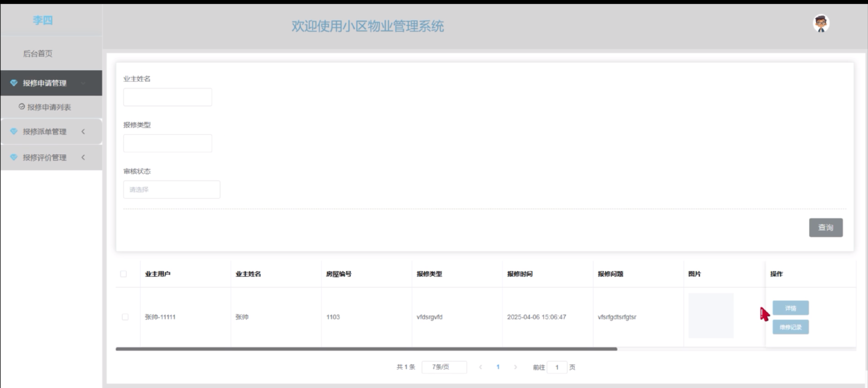Click the next page arrow in pagination
The height and width of the screenshot is (388, 868).
coord(516,367)
